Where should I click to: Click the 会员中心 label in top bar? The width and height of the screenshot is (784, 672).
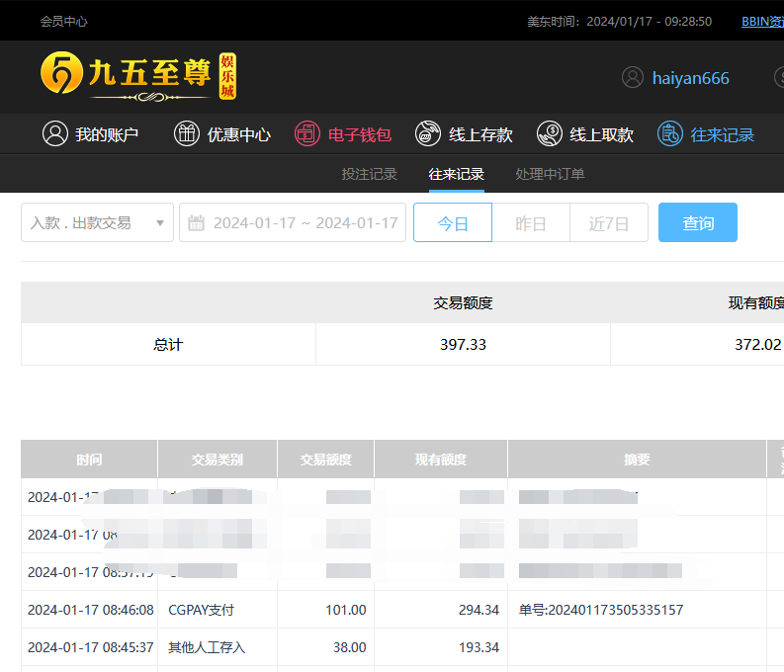pyautogui.click(x=63, y=21)
